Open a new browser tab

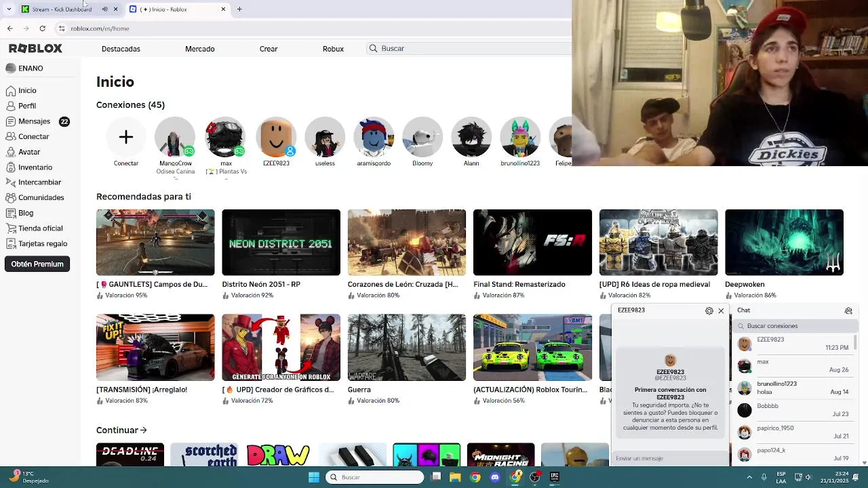coord(239,9)
